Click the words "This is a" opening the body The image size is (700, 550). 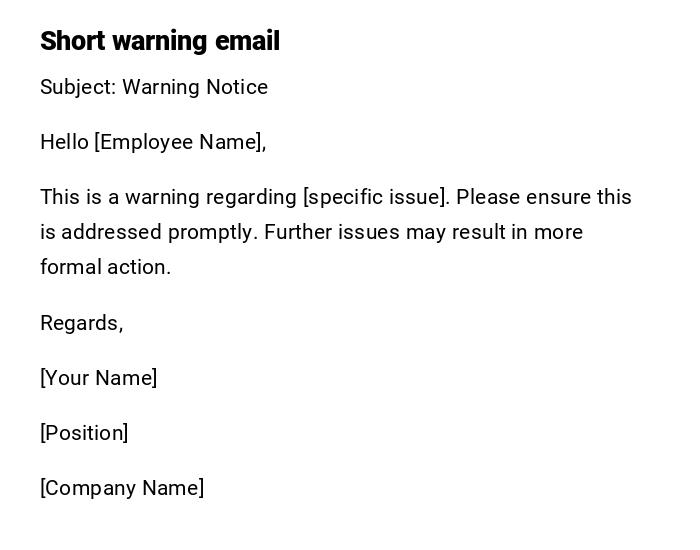coord(78,197)
